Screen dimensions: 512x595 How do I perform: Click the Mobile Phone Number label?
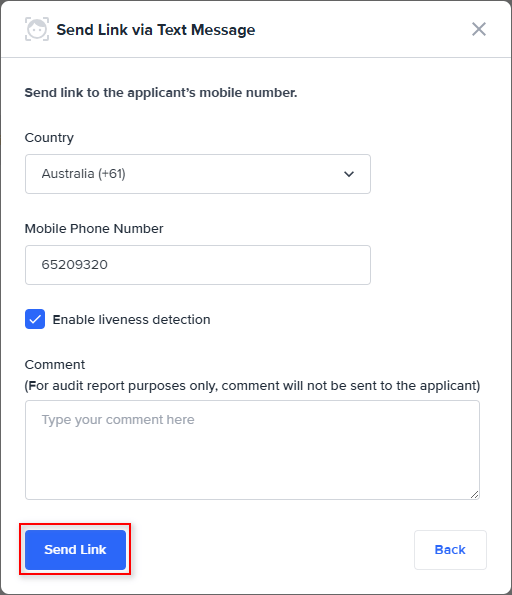pyautogui.click(x=94, y=228)
